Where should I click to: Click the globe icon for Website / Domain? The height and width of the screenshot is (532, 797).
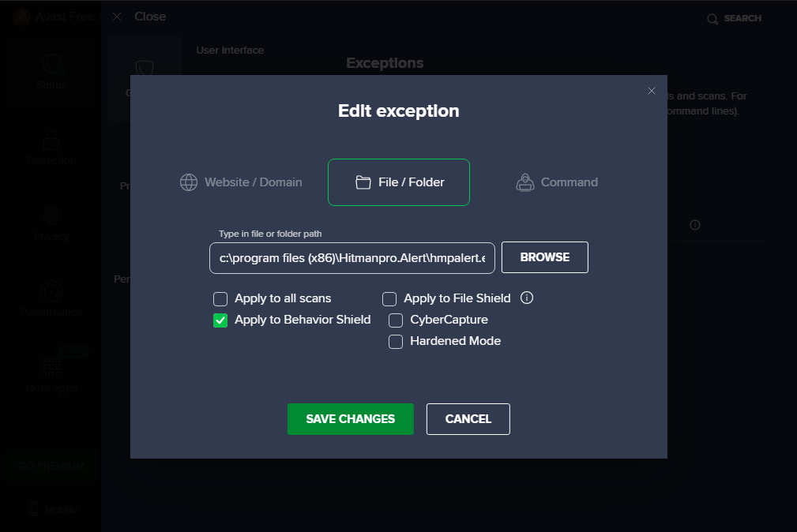point(189,182)
